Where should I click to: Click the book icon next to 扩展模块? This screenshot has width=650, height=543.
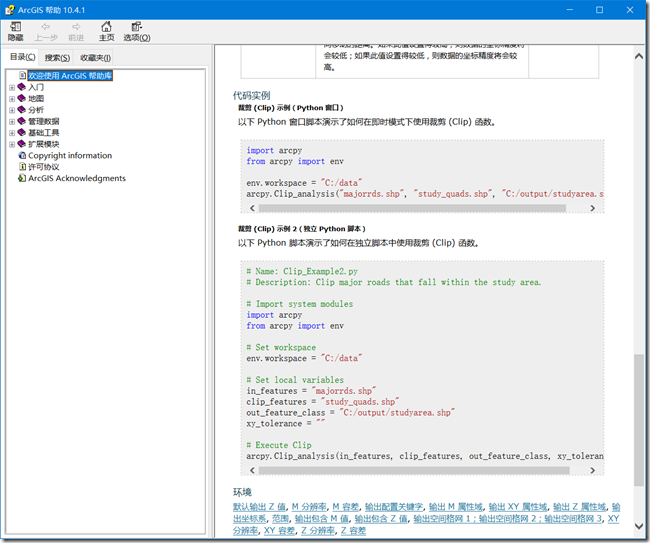coord(22,144)
